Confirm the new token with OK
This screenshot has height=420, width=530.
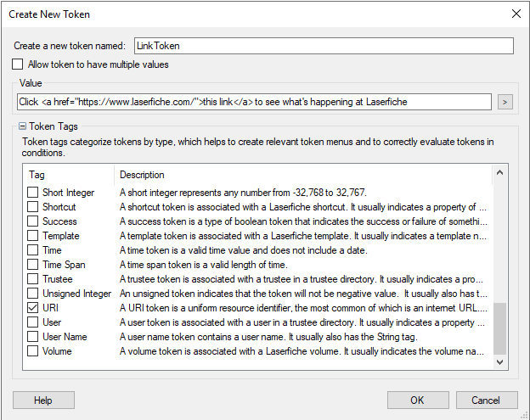coord(418,400)
